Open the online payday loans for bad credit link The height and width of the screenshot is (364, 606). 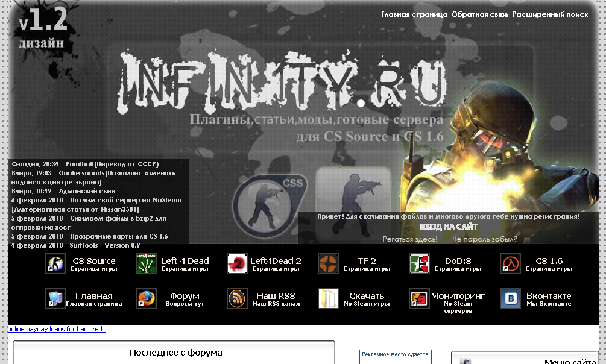point(57,329)
